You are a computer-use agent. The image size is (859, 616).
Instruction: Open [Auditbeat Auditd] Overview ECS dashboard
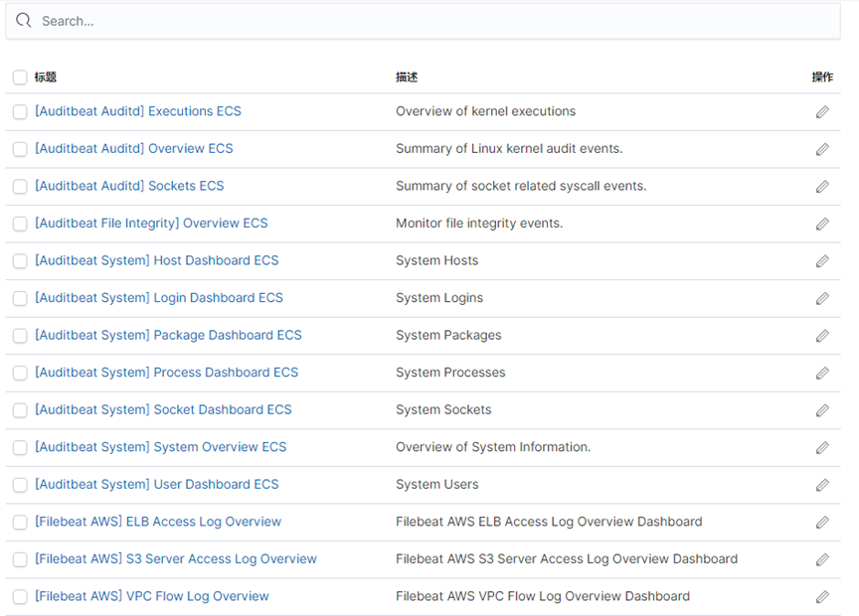click(x=134, y=148)
